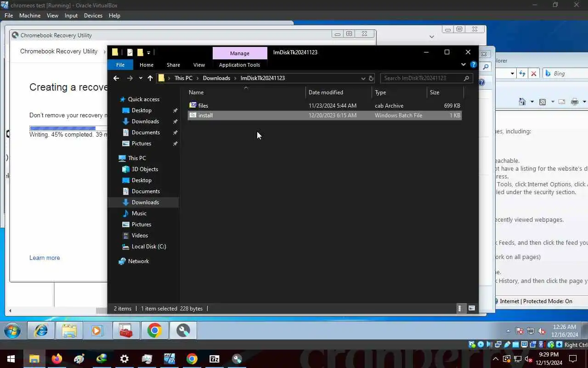The width and height of the screenshot is (588, 368).
Task: Open Internet Explorer address bar dropdown
Action: click(512, 74)
